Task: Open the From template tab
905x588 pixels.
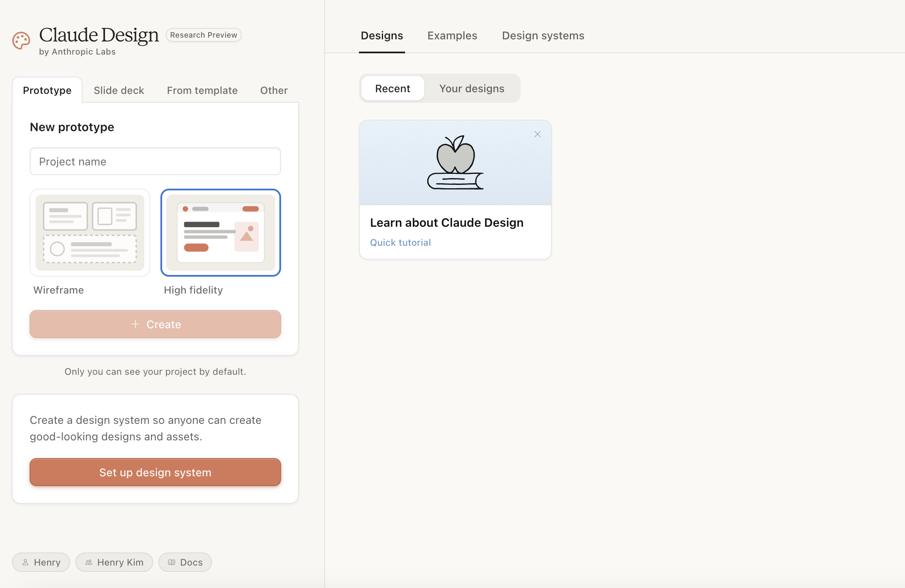Action: point(202,91)
